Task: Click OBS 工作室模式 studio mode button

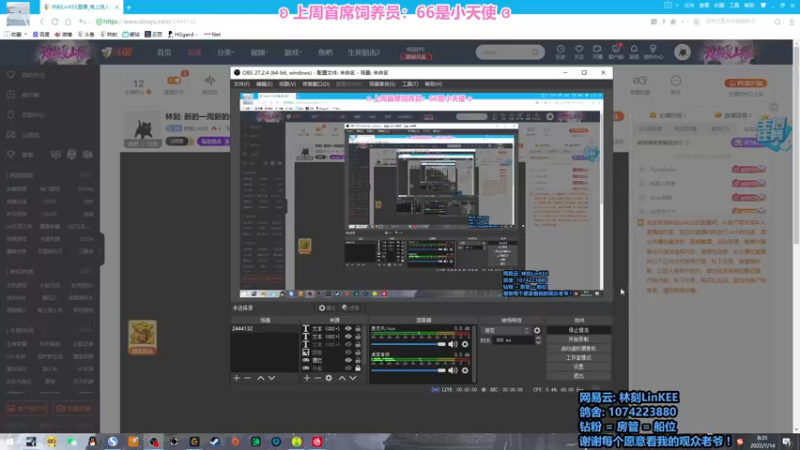Action: (x=579, y=358)
